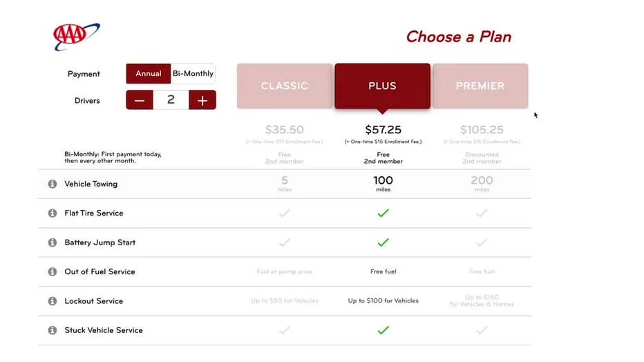
Task: Choose the Classic plan tab
Action: pyautogui.click(x=285, y=86)
